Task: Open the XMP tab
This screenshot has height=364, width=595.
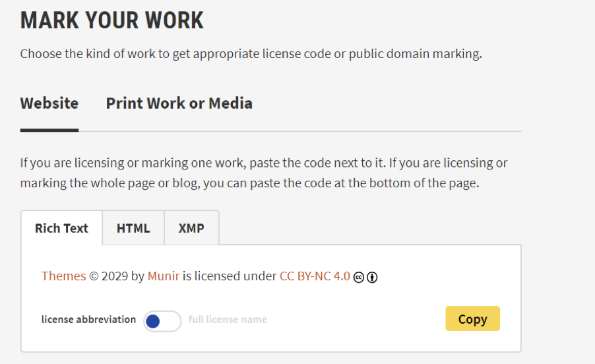Action: [191, 228]
